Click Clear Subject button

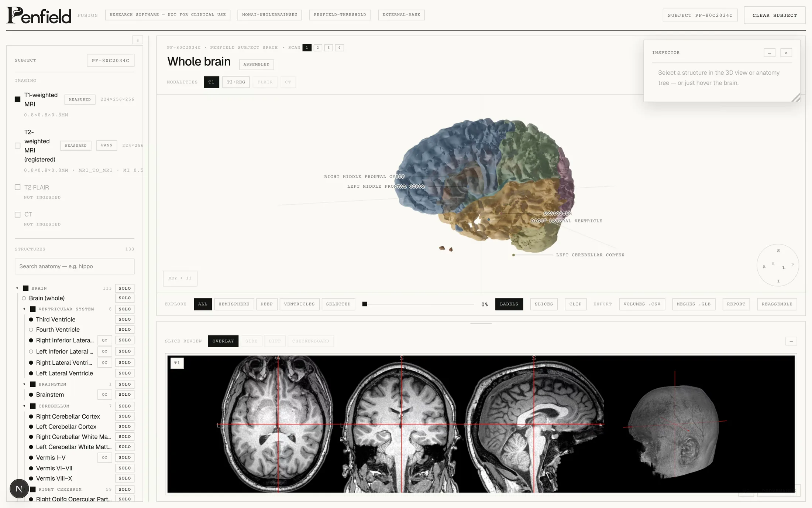(x=775, y=15)
